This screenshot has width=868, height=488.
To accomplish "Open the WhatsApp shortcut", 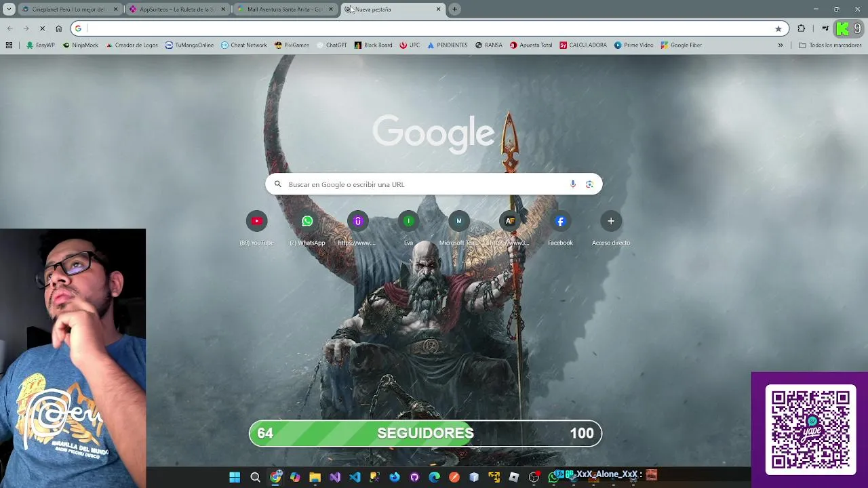I will pyautogui.click(x=307, y=228).
